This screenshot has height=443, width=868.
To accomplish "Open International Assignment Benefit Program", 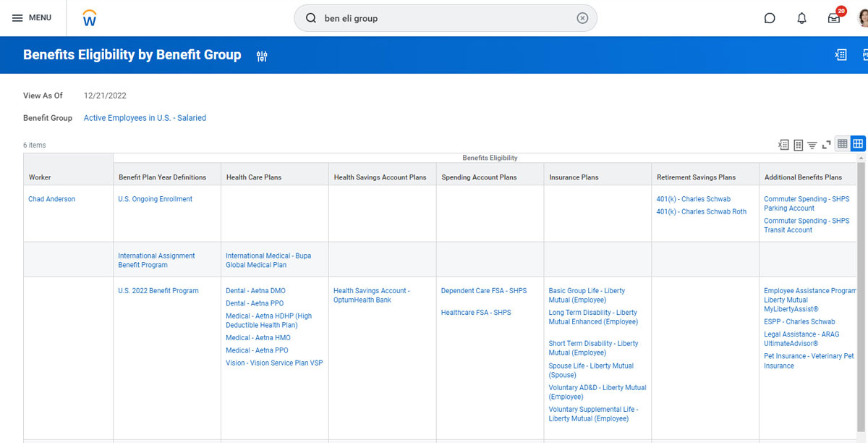I will 156,261.
